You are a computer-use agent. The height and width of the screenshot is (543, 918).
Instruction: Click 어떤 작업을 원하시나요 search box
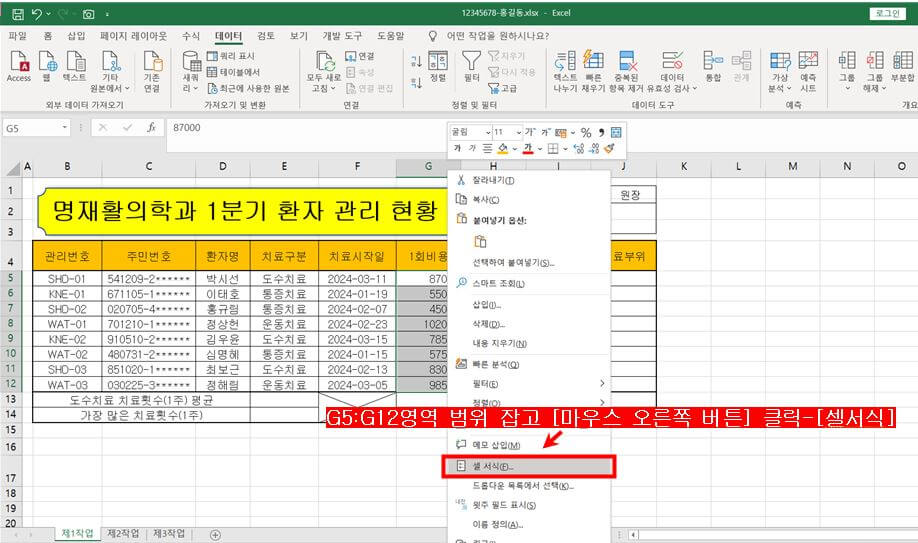pos(498,36)
